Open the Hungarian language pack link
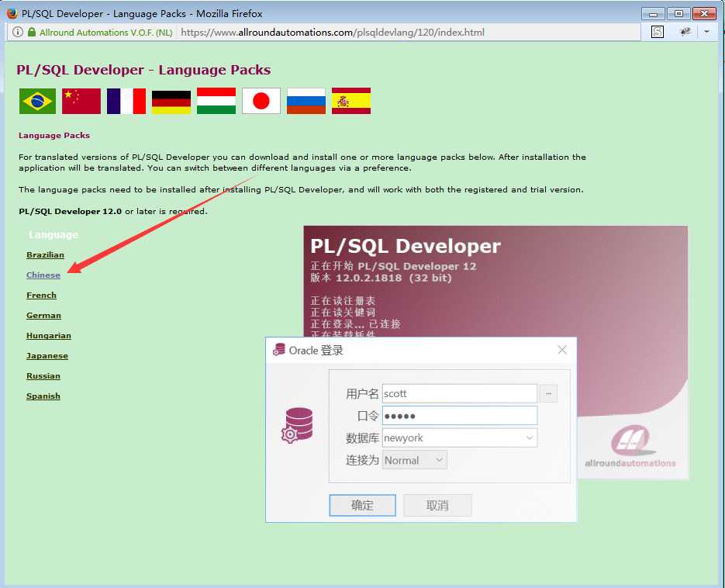This screenshot has height=588, width=725. pos(49,335)
